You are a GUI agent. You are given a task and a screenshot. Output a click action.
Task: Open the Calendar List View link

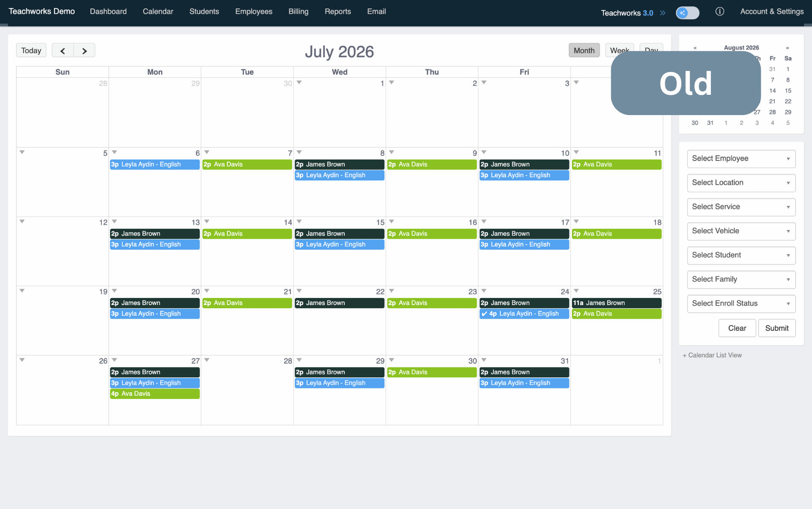[x=712, y=355]
